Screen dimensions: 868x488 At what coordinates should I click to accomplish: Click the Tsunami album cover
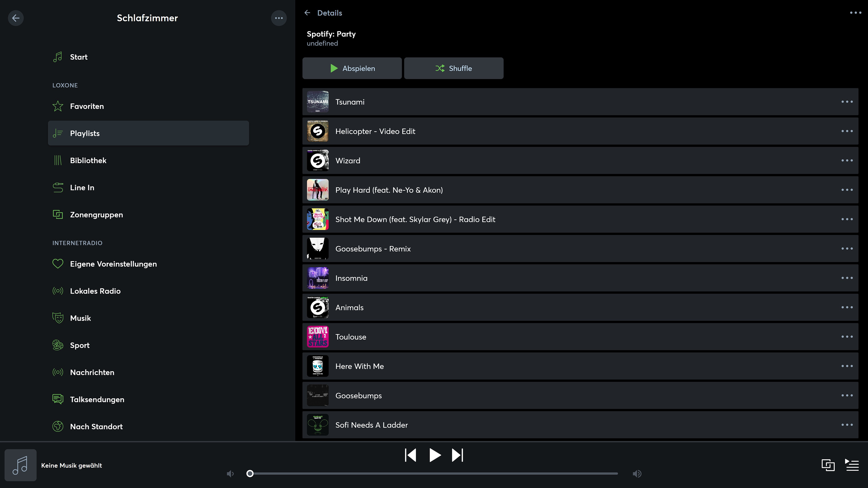(317, 102)
